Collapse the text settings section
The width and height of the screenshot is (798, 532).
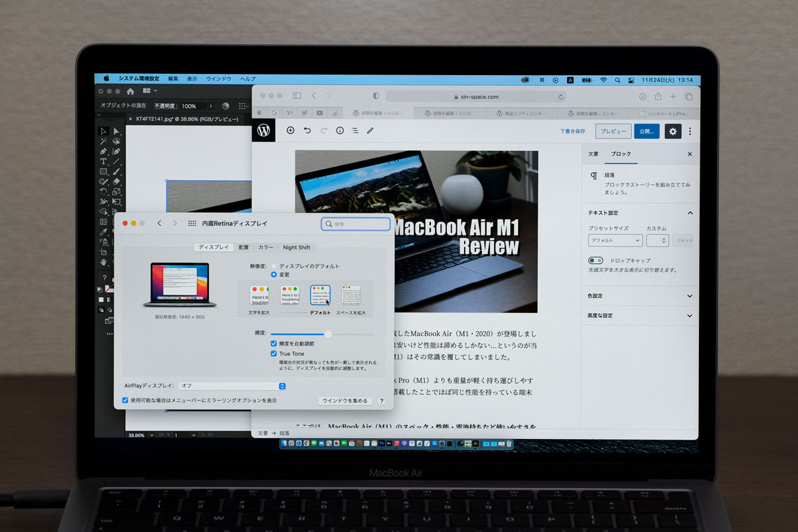coord(690,213)
